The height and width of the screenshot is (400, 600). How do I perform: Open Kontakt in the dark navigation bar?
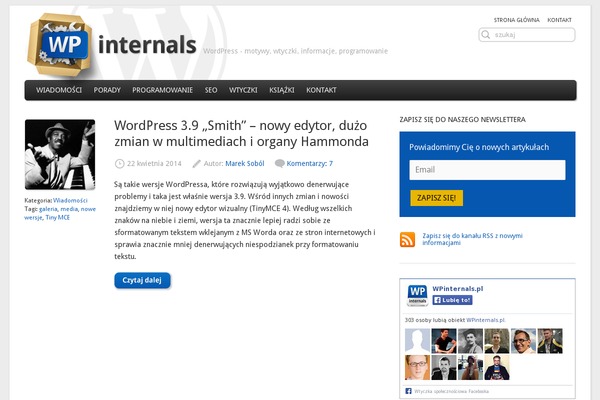321,90
